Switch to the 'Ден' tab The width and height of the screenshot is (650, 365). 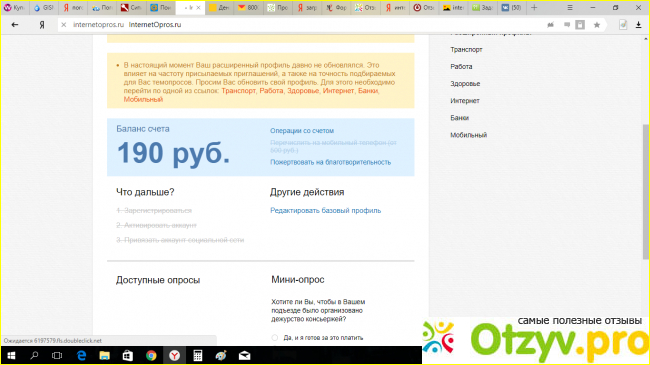coord(219,7)
